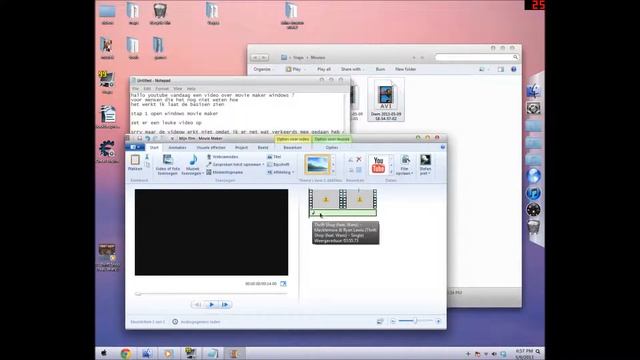Play the video preview
Viewport: 640px width, 360px height.
[211, 304]
